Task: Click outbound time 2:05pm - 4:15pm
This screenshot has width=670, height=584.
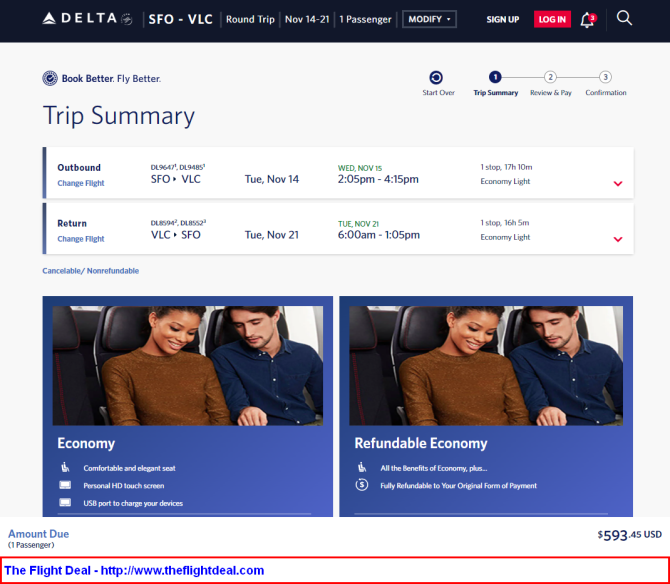Action: pyautogui.click(x=378, y=179)
